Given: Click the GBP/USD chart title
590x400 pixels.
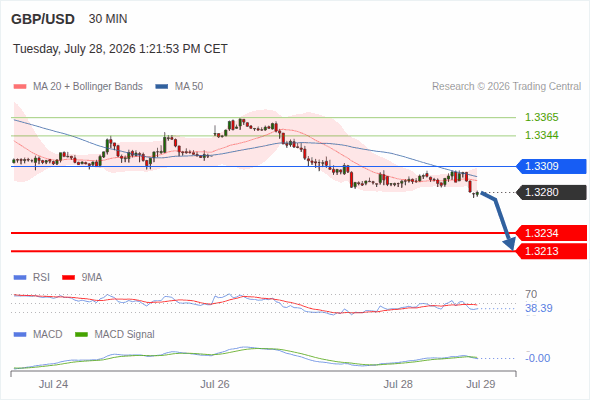Looking at the screenshot, I should [x=43, y=19].
